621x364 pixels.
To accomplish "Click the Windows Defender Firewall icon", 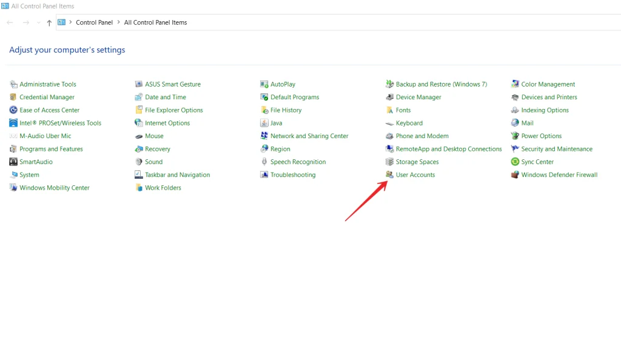I will tap(515, 175).
